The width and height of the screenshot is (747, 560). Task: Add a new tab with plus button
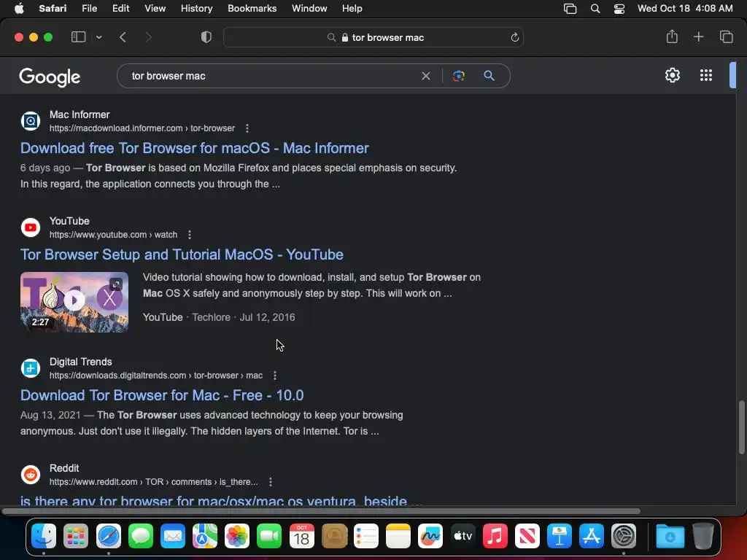(698, 36)
